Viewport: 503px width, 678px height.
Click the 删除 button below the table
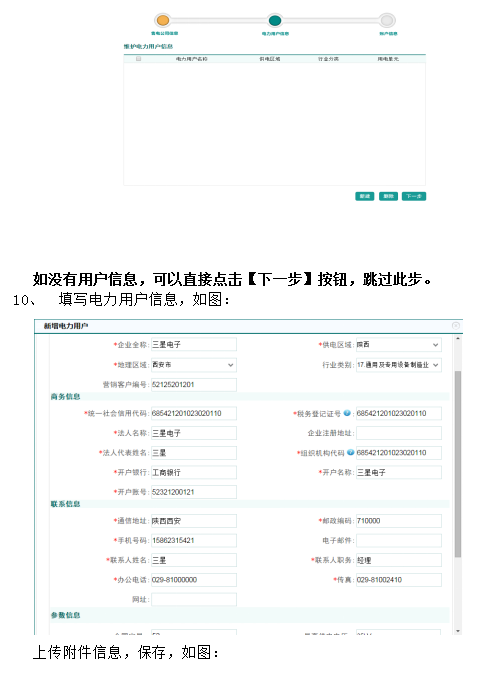click(388, 196)
